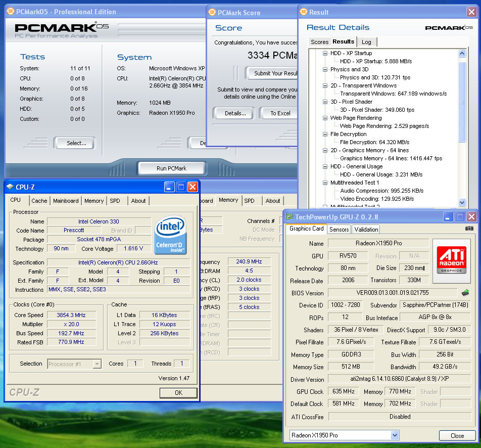
Task: Open the Processor #1 selection dropdown
Action: pos(97,364)
